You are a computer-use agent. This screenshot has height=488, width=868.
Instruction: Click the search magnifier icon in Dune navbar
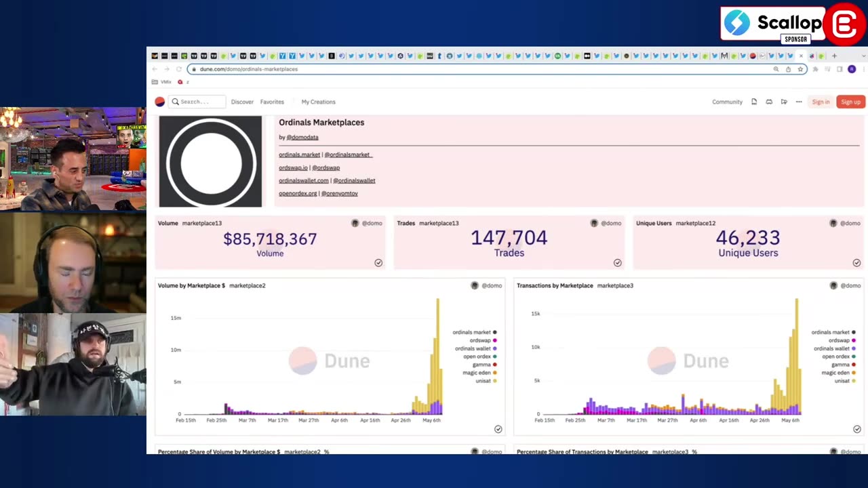(x=175, y=102)
